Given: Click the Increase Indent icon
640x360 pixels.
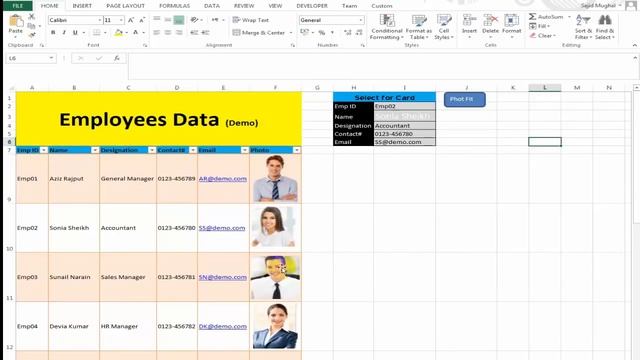Looking at the screenshot, I should click(205, 33).
